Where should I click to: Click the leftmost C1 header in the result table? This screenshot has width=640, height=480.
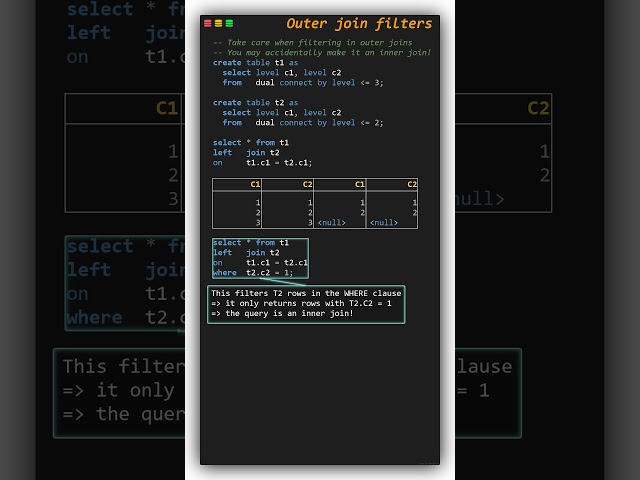(255, 184)
